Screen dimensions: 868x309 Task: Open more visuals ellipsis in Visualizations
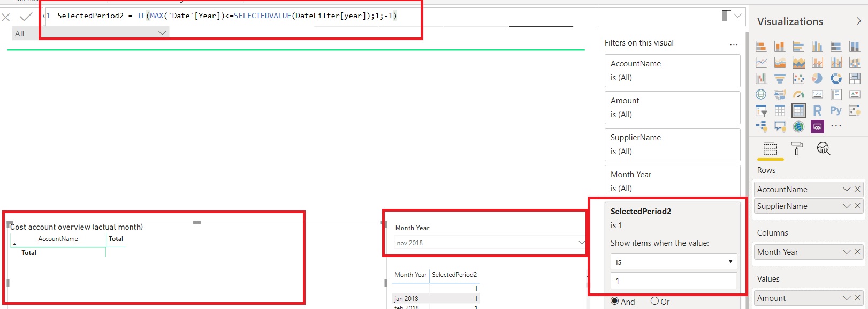click(836, 126)
